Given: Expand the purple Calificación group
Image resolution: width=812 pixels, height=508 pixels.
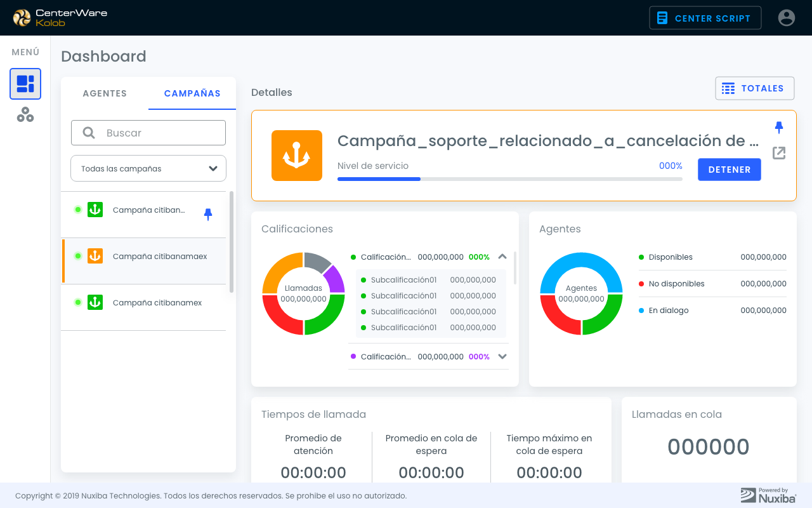Looking at the screenshot, I should pos(502,357).
